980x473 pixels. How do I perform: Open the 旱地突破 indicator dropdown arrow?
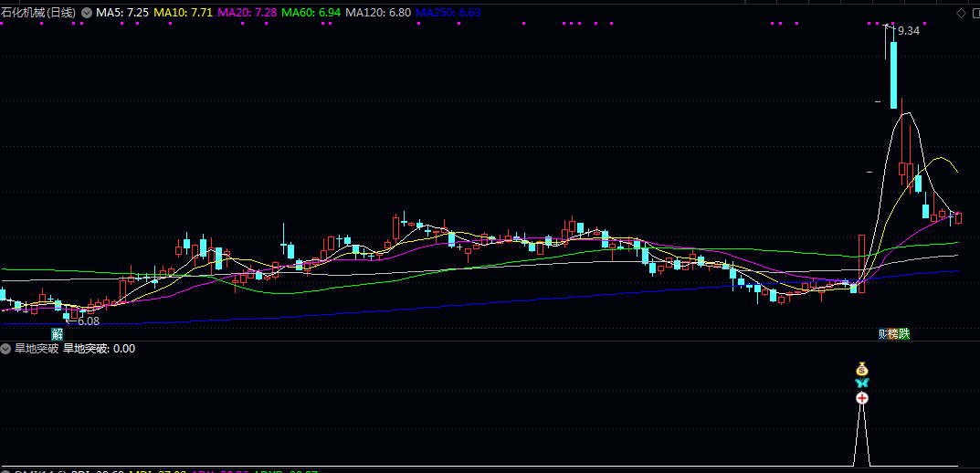[x=6, y=348]
